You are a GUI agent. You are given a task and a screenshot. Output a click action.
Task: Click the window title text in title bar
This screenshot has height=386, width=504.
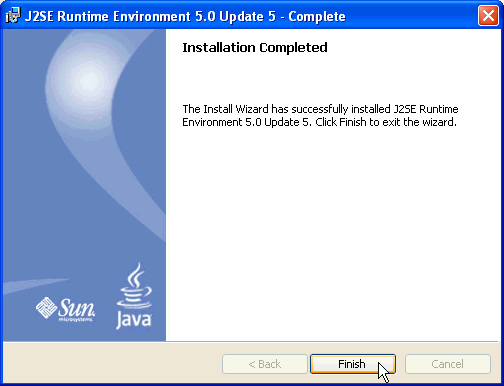185,16
